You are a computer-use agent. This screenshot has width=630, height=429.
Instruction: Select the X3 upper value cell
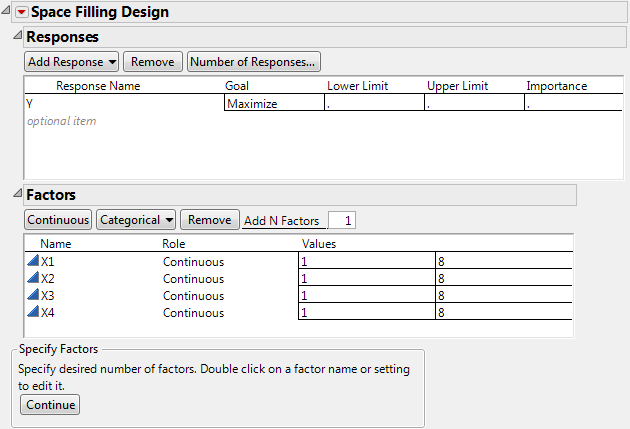click(x=502, y=296)
